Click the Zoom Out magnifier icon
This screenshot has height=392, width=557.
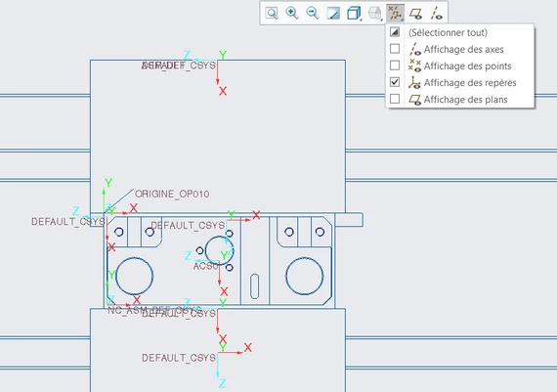[x=313, y=13]
